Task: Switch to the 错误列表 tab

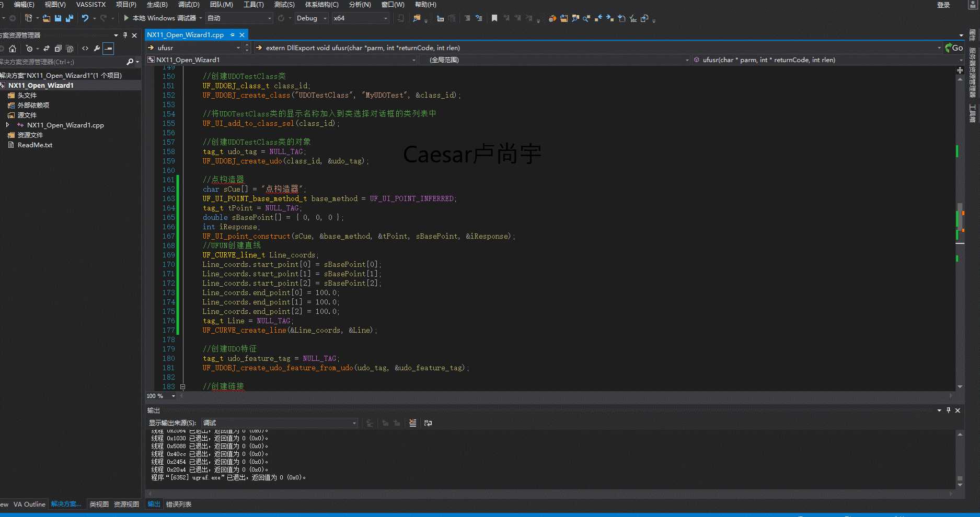Action: point(179,504)
